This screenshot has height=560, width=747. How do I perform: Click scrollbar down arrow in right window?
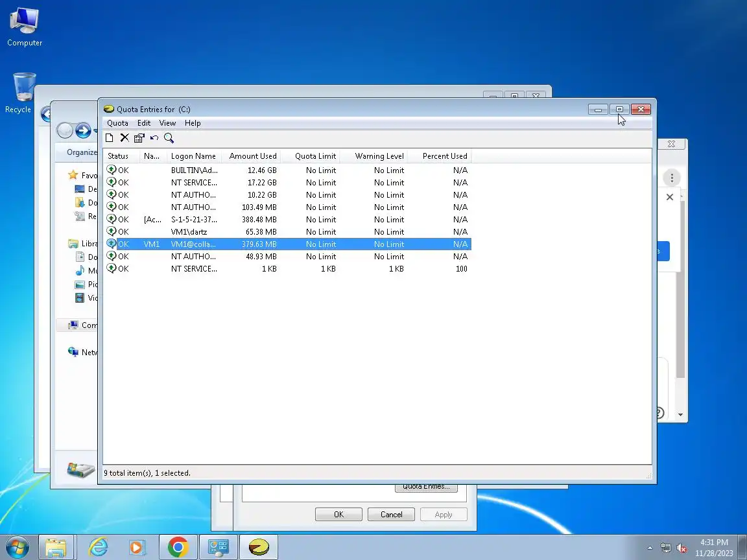click(680, 415)
